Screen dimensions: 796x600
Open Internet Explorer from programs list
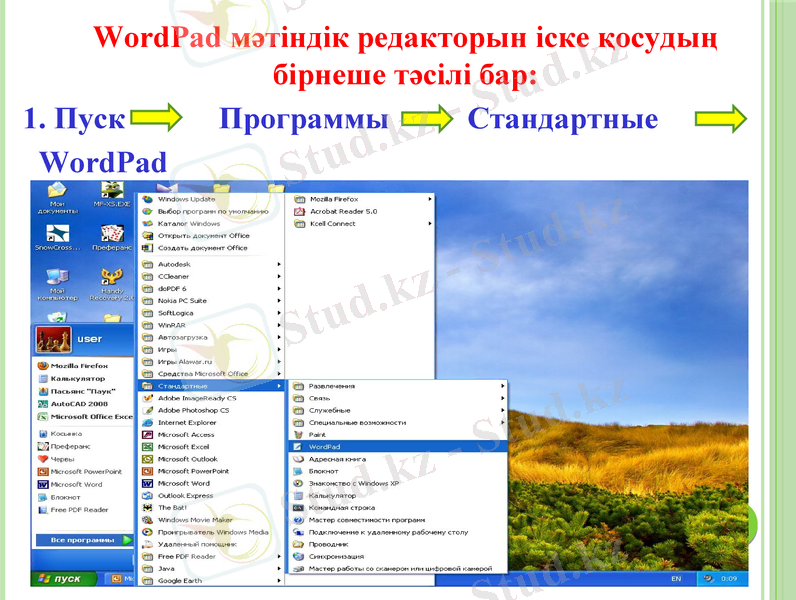(211, 422)
